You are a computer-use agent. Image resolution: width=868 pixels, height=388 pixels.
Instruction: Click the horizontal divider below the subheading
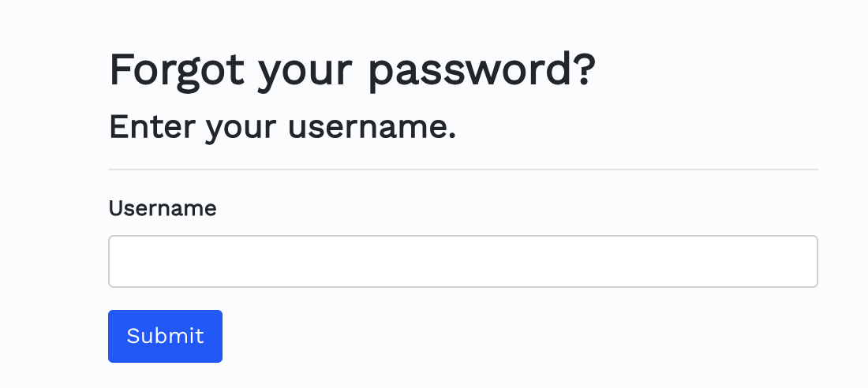[462, 170]
